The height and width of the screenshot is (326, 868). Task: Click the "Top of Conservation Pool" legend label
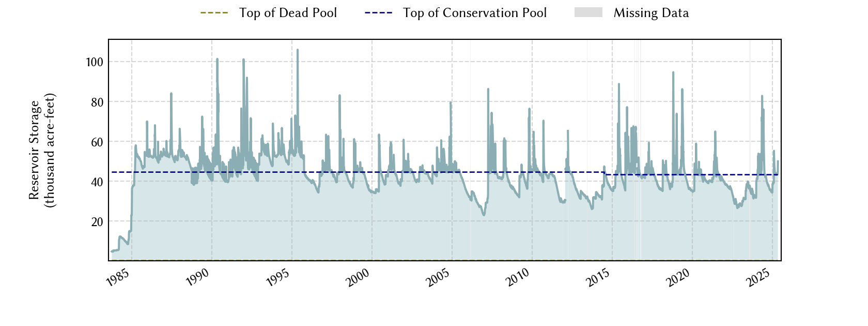(x=475, y=13)
